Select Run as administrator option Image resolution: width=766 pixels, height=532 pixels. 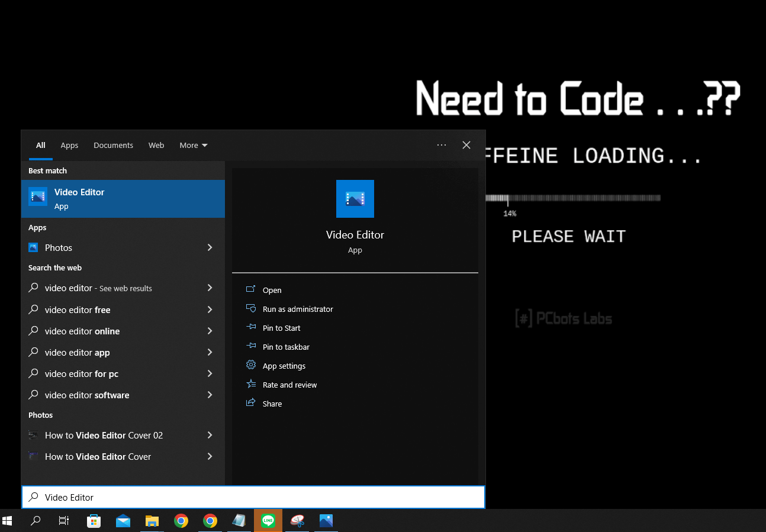(x=297, y=309)
